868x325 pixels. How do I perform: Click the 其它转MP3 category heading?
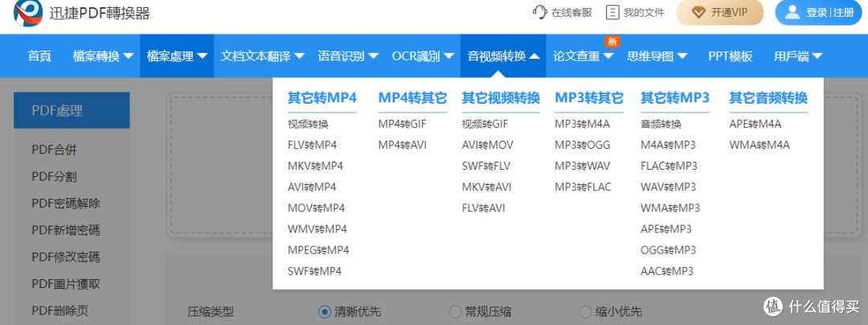point(675,98)
